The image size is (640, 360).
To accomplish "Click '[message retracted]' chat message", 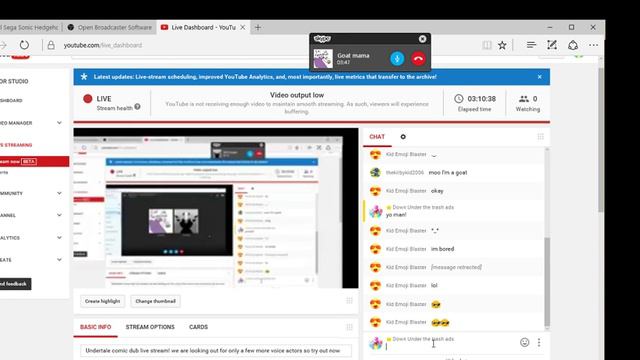I will [x=456, y=267].
